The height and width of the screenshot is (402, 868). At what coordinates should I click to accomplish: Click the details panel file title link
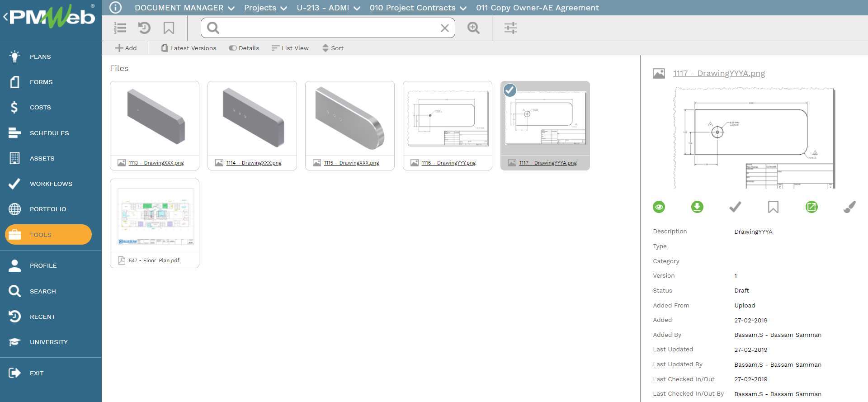coord(719,73)
